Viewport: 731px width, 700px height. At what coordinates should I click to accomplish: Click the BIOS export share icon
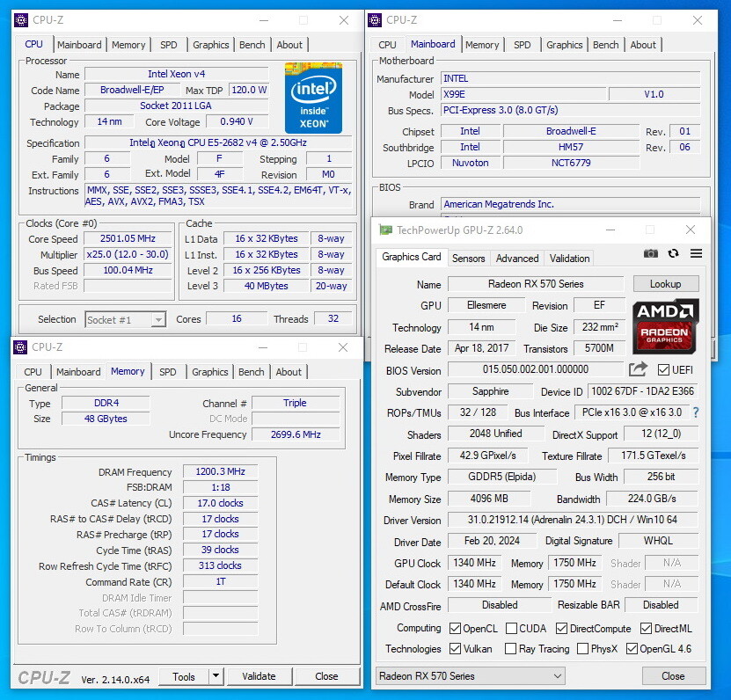[x=638, y=369]
